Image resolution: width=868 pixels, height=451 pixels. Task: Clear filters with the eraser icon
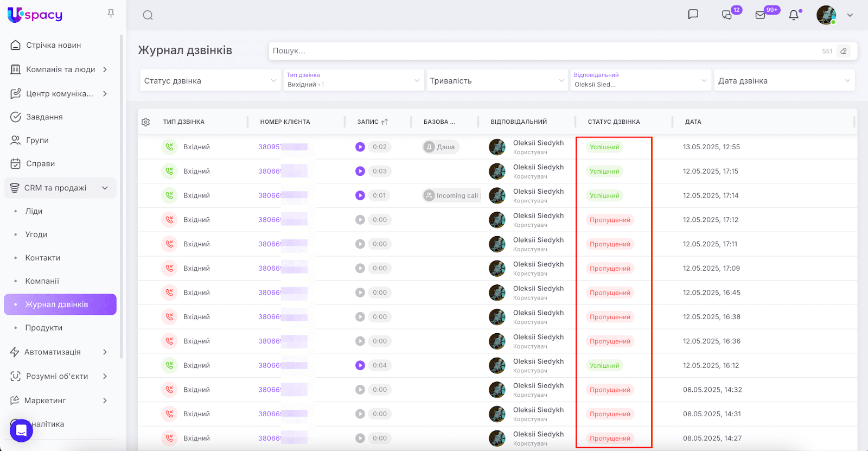[x=844, y=51]
